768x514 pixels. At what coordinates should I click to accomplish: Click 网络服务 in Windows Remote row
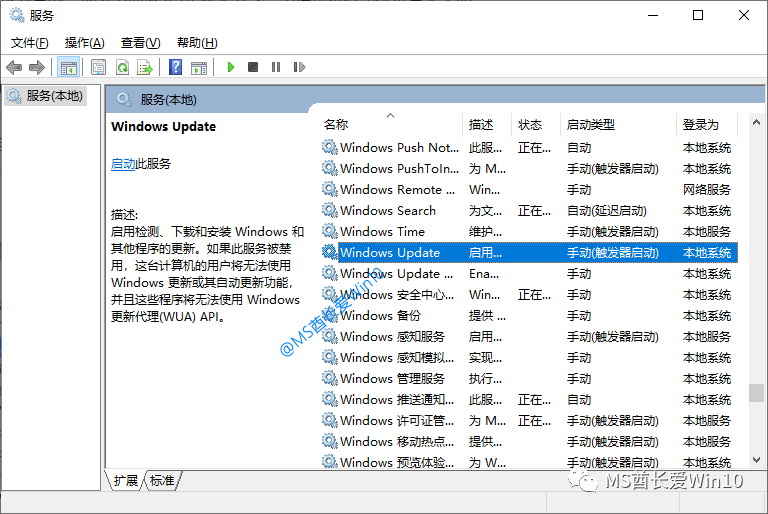[x=707, y=190]
